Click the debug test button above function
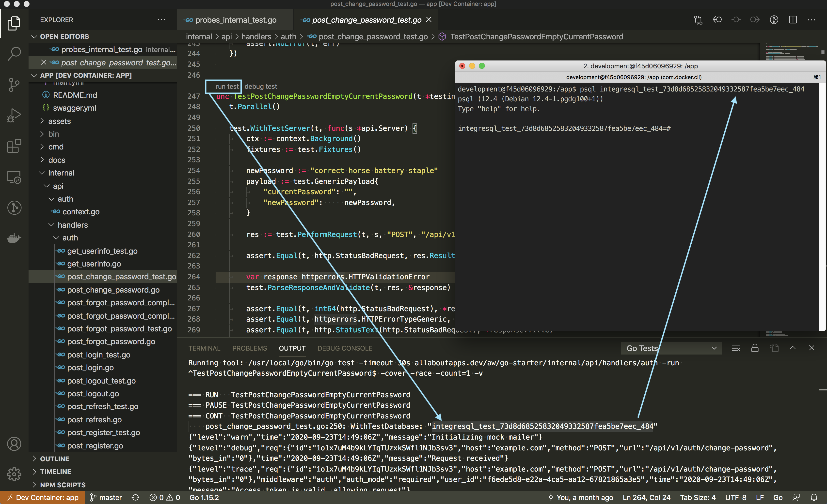The image size is (827, 504). click(260, 86)
